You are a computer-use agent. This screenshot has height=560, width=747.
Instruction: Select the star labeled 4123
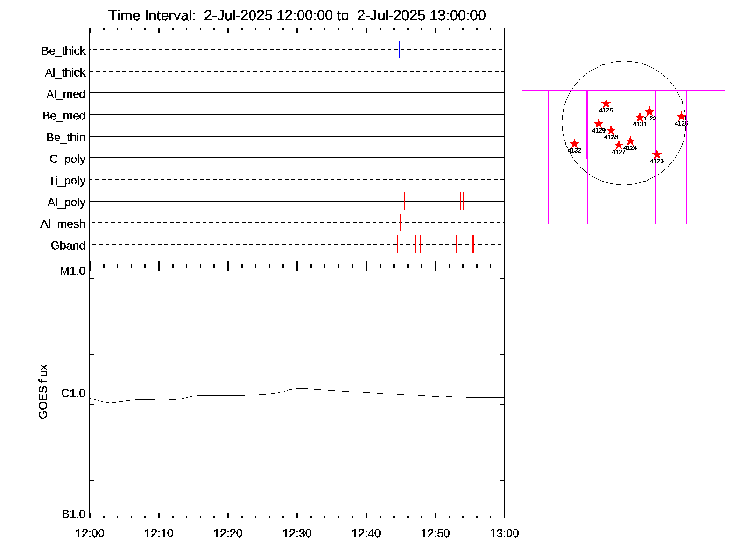point(656,154)
